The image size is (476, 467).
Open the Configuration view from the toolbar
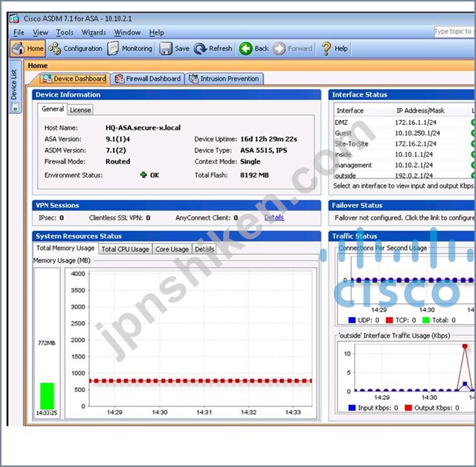pos(76,48)
